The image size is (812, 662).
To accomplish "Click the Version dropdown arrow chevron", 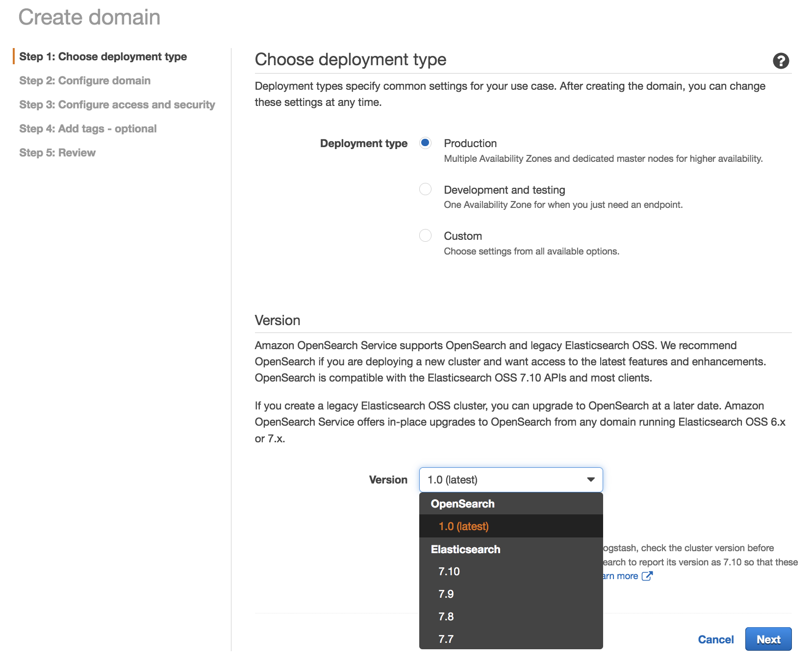I will [x=590, y=480].
